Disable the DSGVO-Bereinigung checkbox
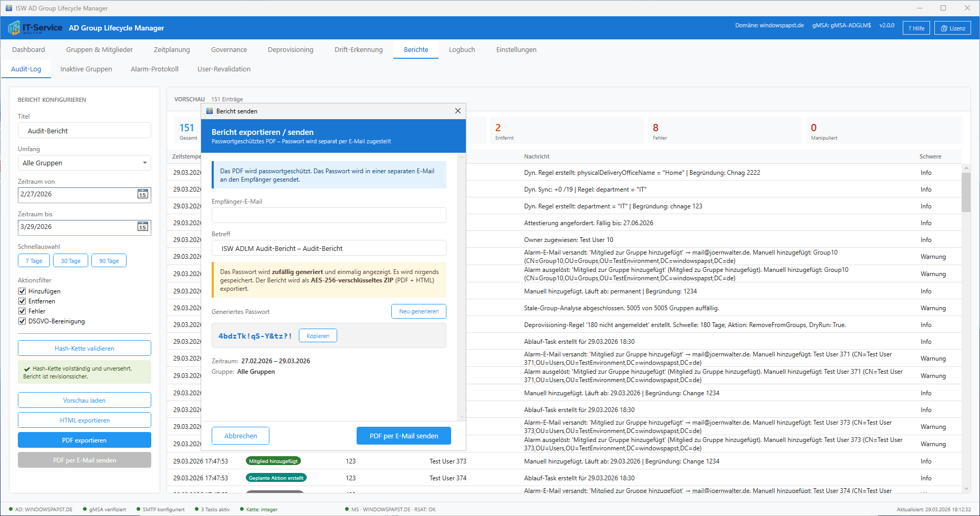The image size is (980, 516). 22,321
